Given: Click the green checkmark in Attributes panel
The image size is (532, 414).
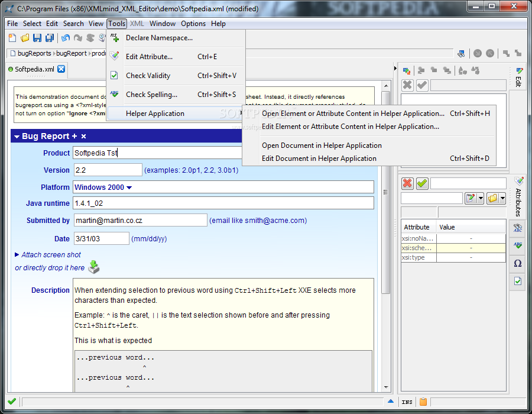Looking at the screenshot, I should pos(422,183).
